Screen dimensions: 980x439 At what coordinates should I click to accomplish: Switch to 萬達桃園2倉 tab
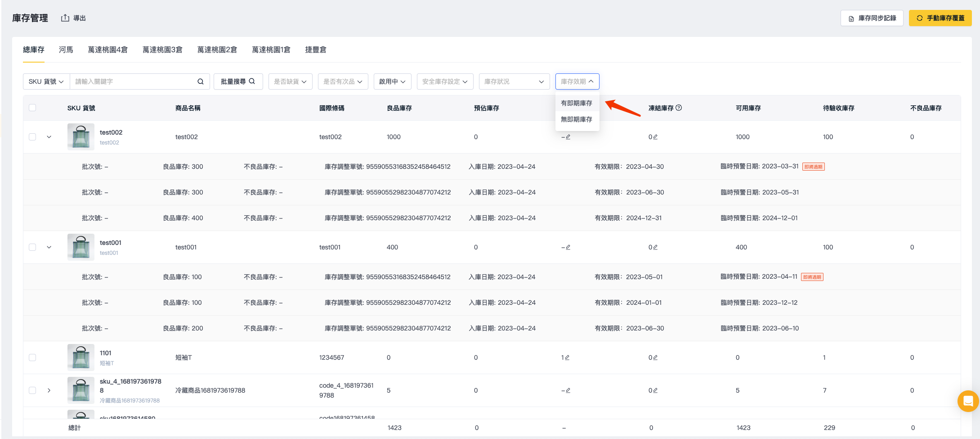click(x=217, y=50)
